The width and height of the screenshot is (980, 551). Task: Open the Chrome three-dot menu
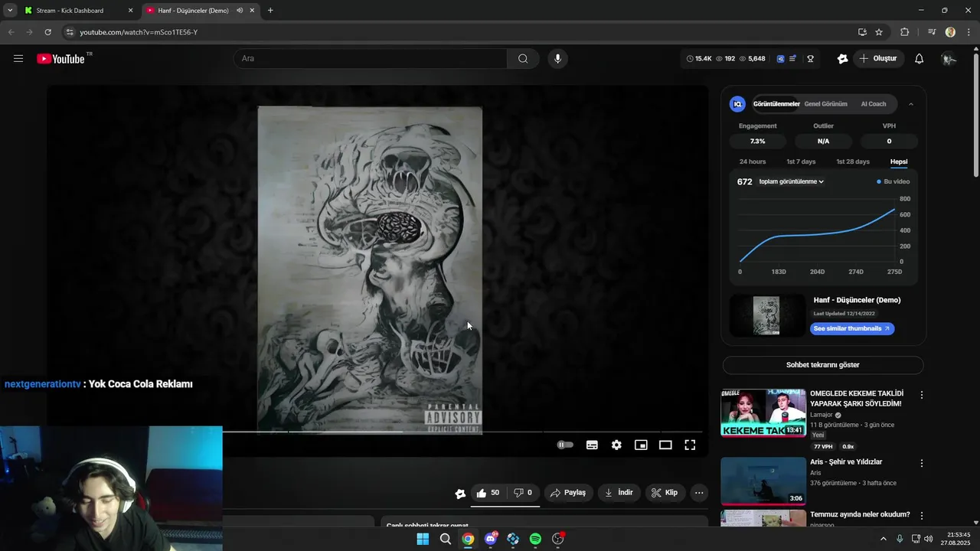[967, 32]
